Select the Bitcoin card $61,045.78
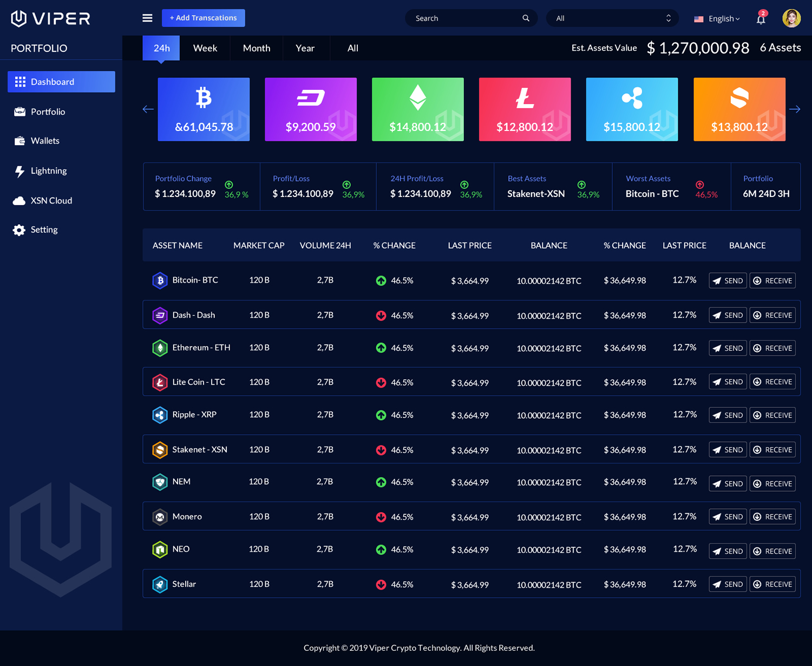The image size is (812, 666). coord(204,109)
